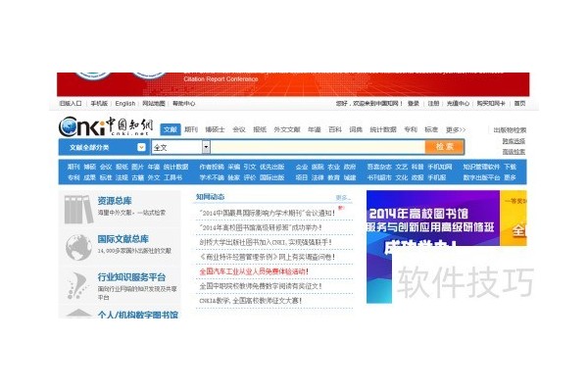Image resolution: width=588 pixels, height=392 pixels.
Task: Open news 全国中职院校教师免费数字阅读有奖征文
Action: tap(261, 286)
